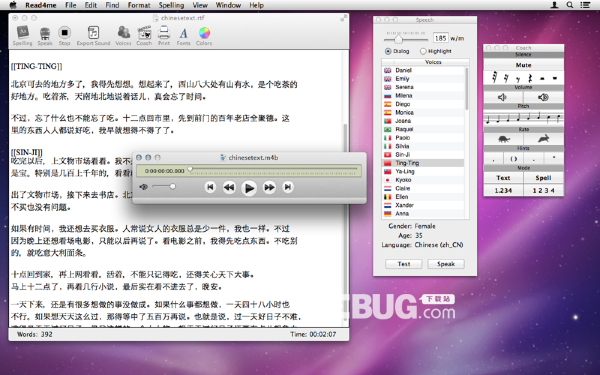
Task: Click the Mute button in Coach
Action: point(523,65)
